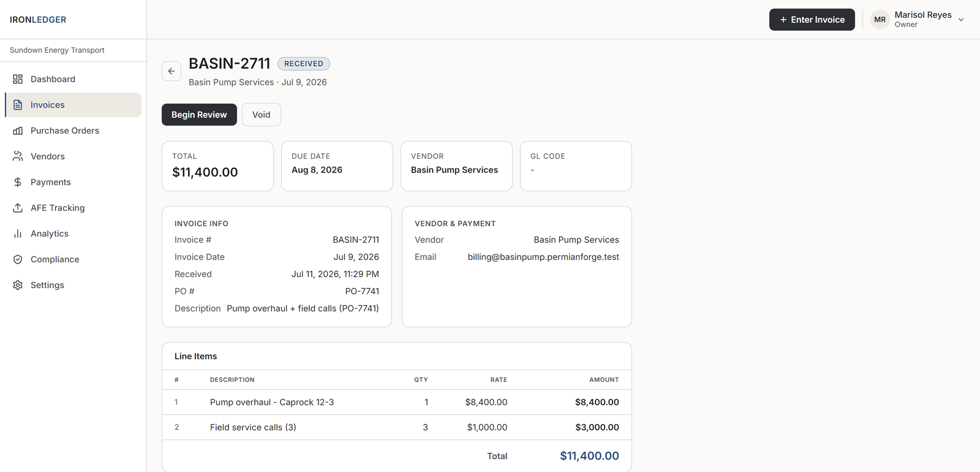Click Sundown Energy Transport company name
The width and height of the screenshot is (980, 472).
tap(57, 50)
